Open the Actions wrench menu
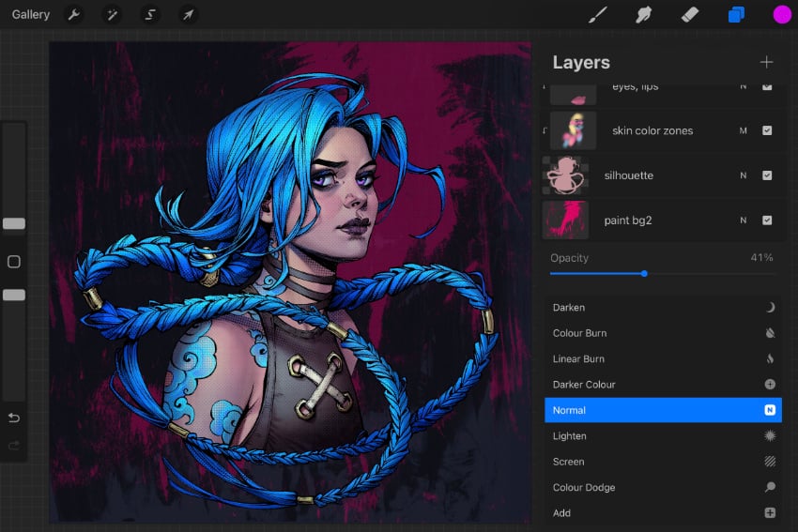Screen dimensions: 798x532 (74, 15)
